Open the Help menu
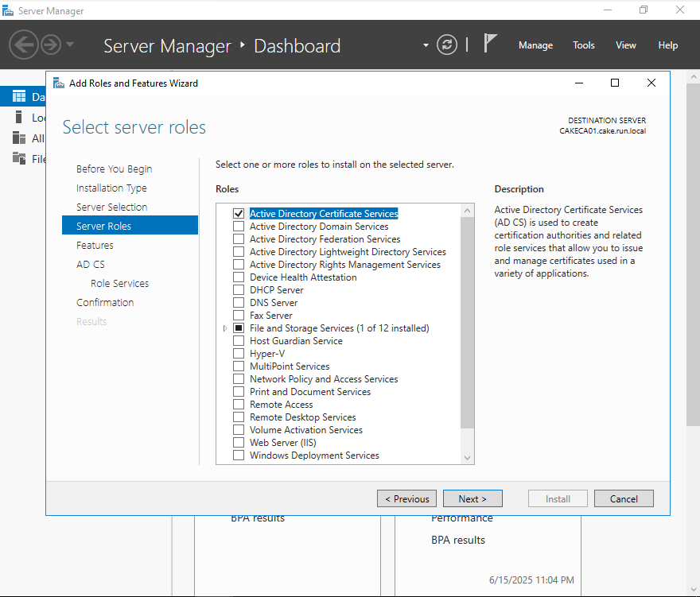700x597 pixels. [667, 45]
